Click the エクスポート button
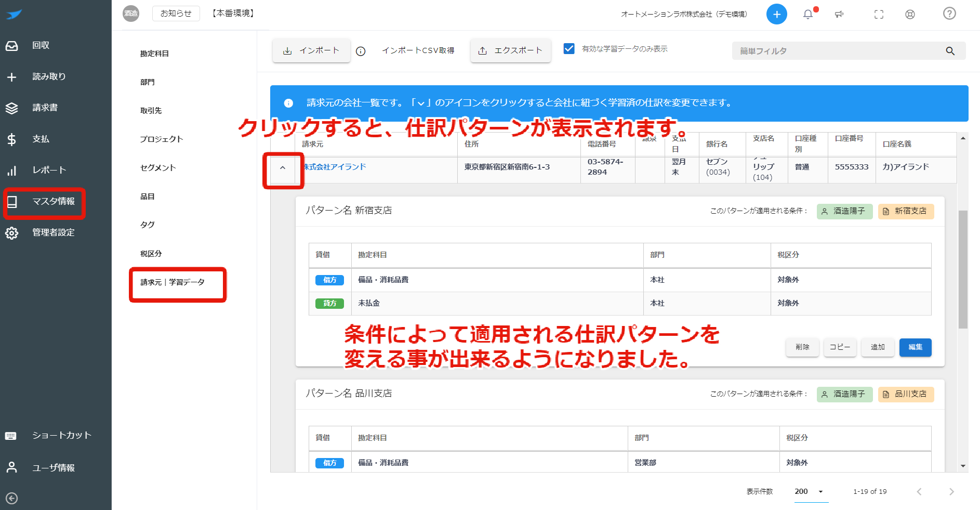Screen dimensions: 980x510 click(511, 50)
